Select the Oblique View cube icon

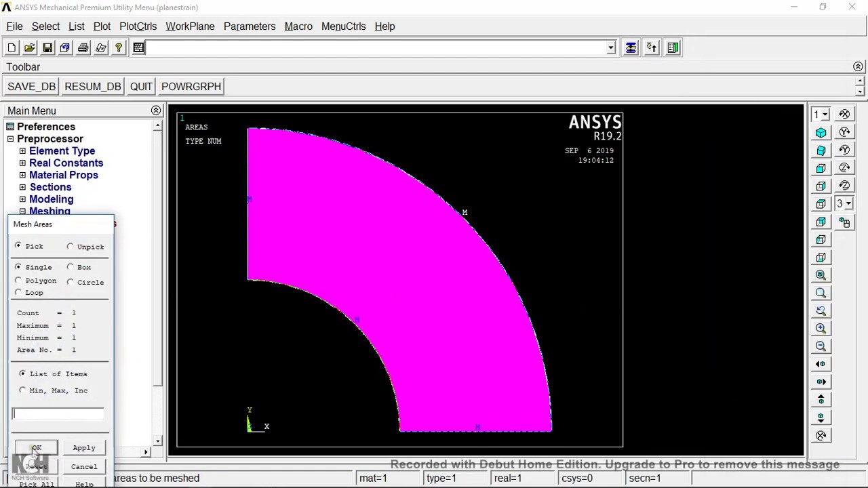click(821, 150)
